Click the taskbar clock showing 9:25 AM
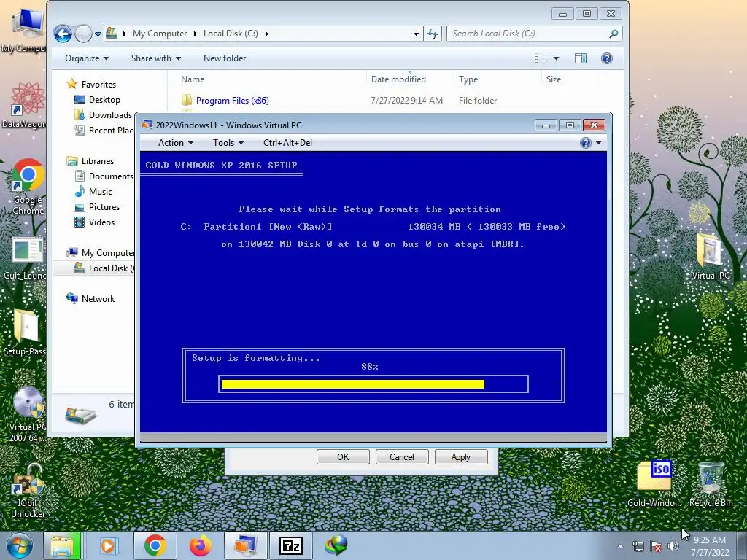Screen dimensions: 747x560 tap(710, 545)
